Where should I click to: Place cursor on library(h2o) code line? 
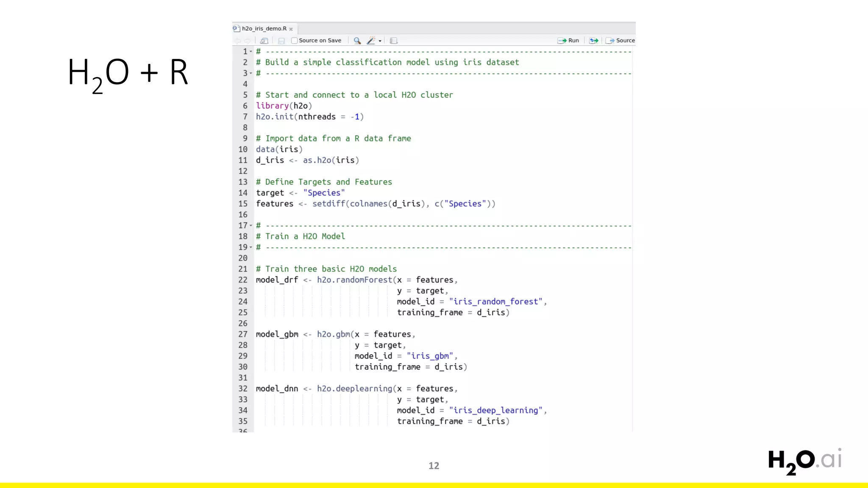(x=284, y=106)
